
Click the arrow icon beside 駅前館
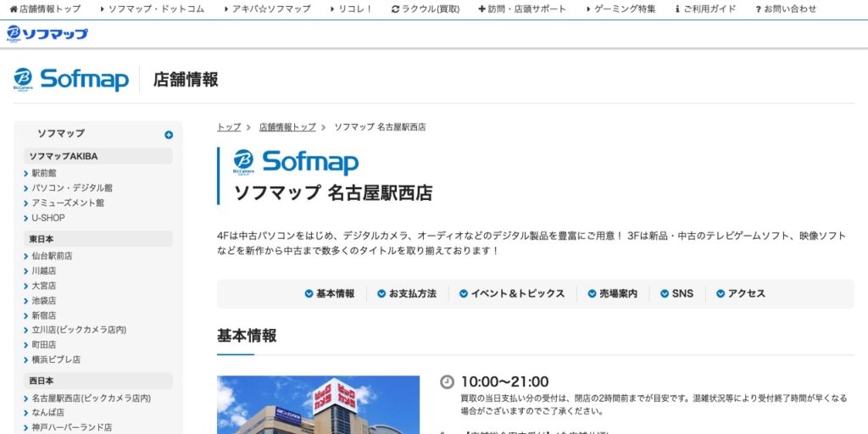(26, 174)
